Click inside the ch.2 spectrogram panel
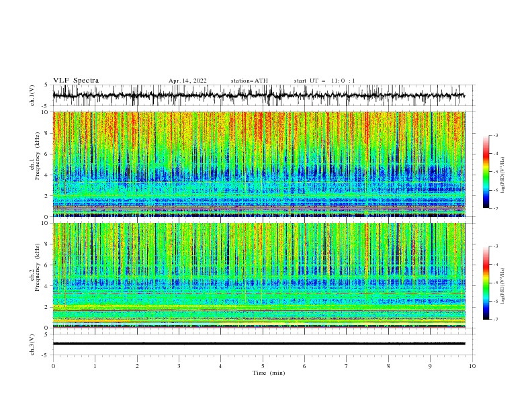This screenshot has height=411, width=532. 259,275
